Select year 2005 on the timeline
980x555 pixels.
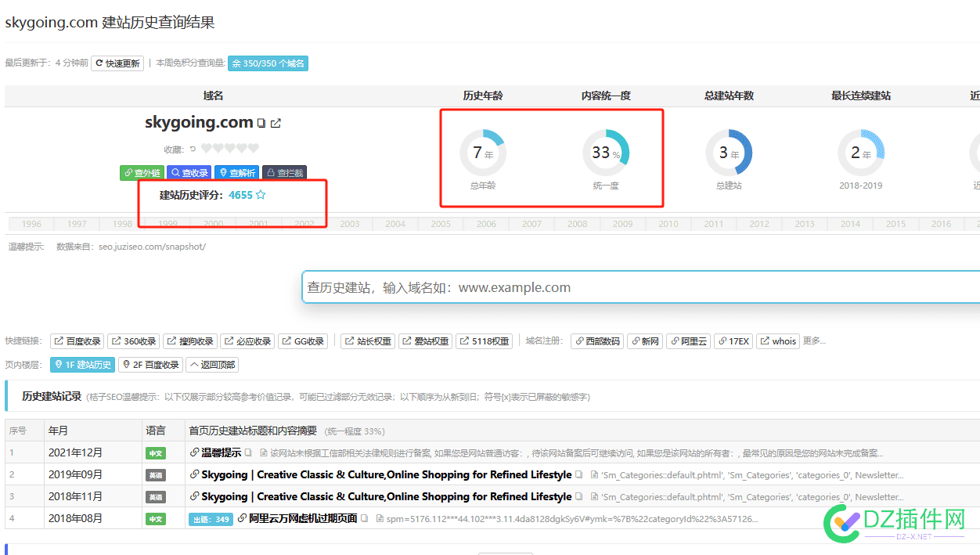[441, 224]
